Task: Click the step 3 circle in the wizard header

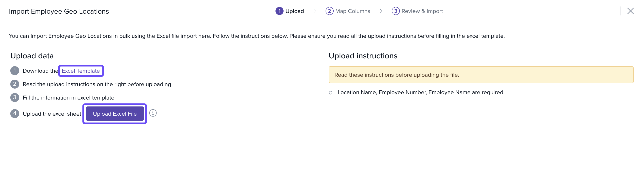Action: [395, 11]
